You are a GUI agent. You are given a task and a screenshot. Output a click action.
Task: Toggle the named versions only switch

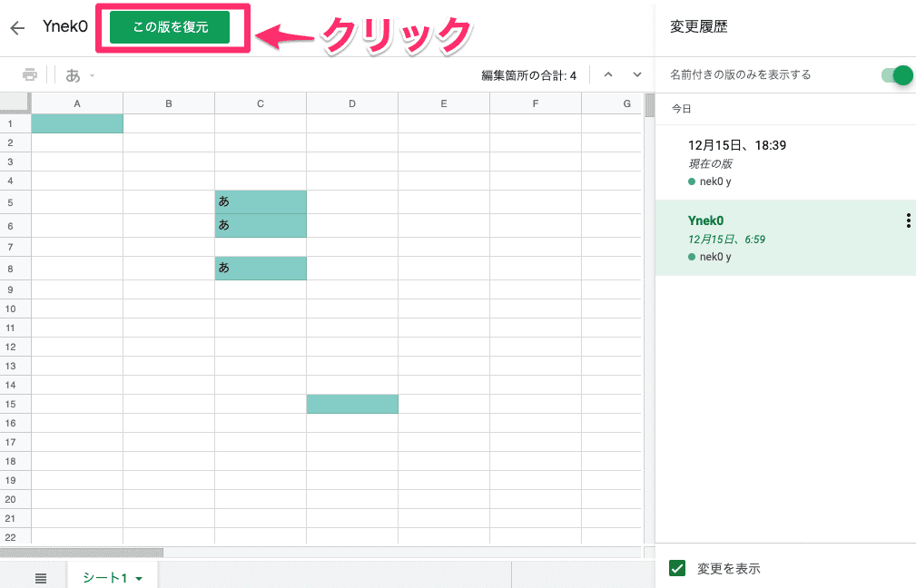point(896,74)
